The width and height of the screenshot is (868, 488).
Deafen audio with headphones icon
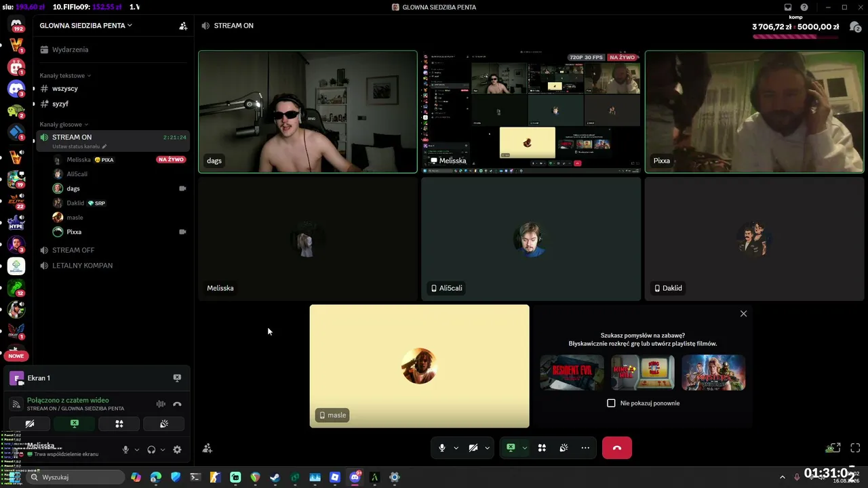pyautogui.click(x=151, y=449)
